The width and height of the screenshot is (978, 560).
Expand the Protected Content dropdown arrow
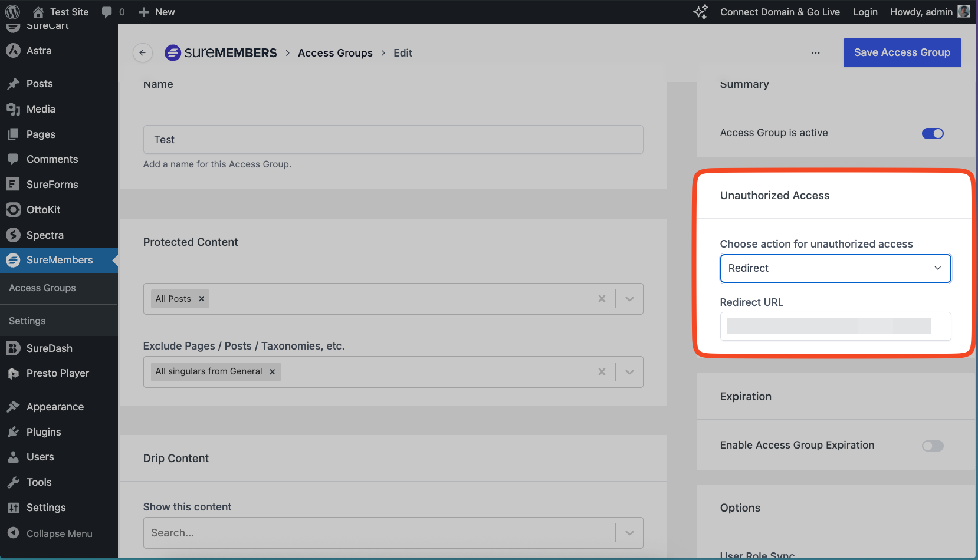629,299
